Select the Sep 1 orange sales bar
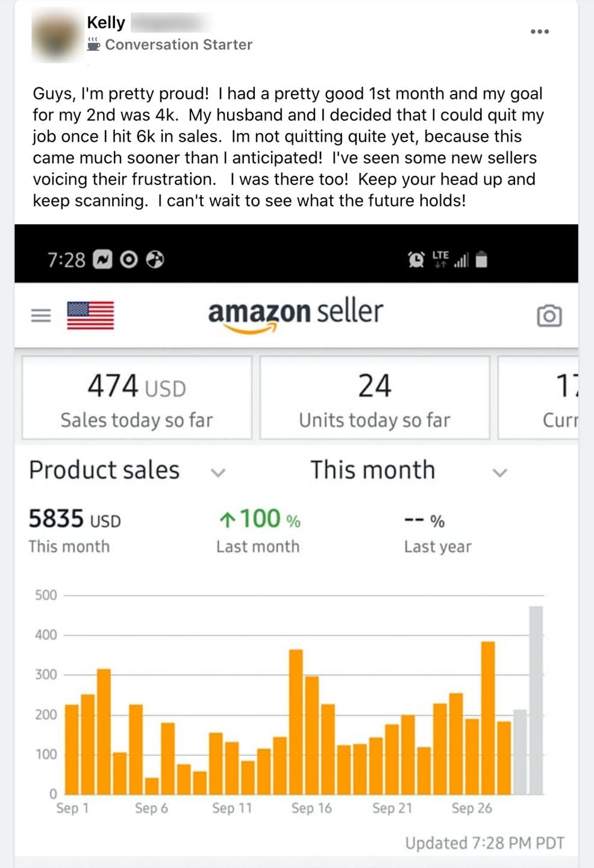This screenshot has height=868, width=594. tap(72, 749)
